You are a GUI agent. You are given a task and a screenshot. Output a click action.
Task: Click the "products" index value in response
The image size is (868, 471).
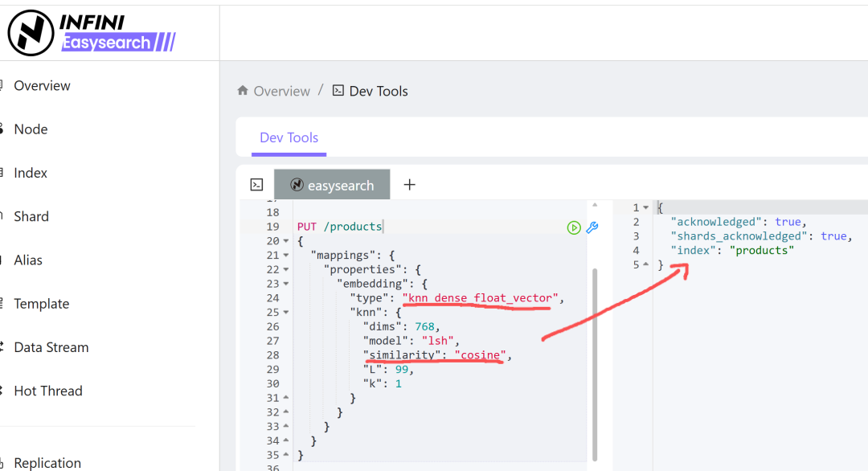pyautogui.click(x=762, y=251)
